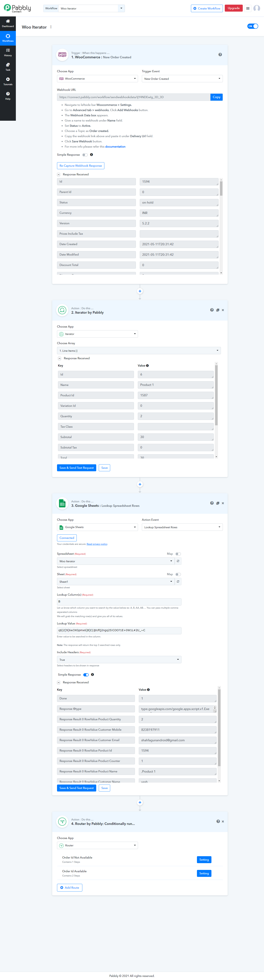This screenshot has width=264, height=980.
Task: Click the Iterator icon in step 2 header
Action: coord(62,310)
